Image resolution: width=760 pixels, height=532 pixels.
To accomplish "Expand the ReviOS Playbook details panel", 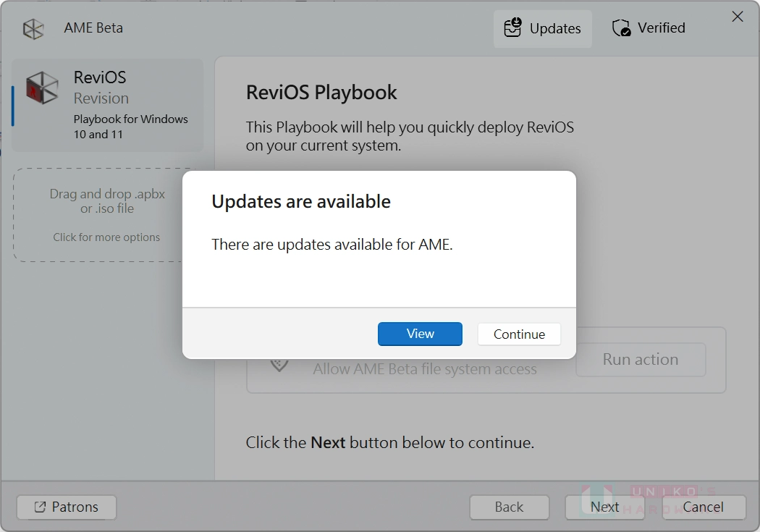I will coord(321,93).
